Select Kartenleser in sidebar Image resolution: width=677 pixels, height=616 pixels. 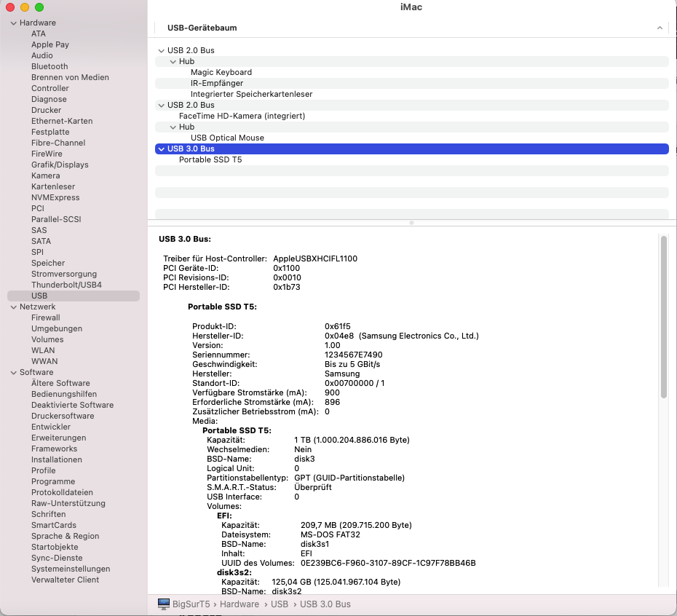point(53,186)
